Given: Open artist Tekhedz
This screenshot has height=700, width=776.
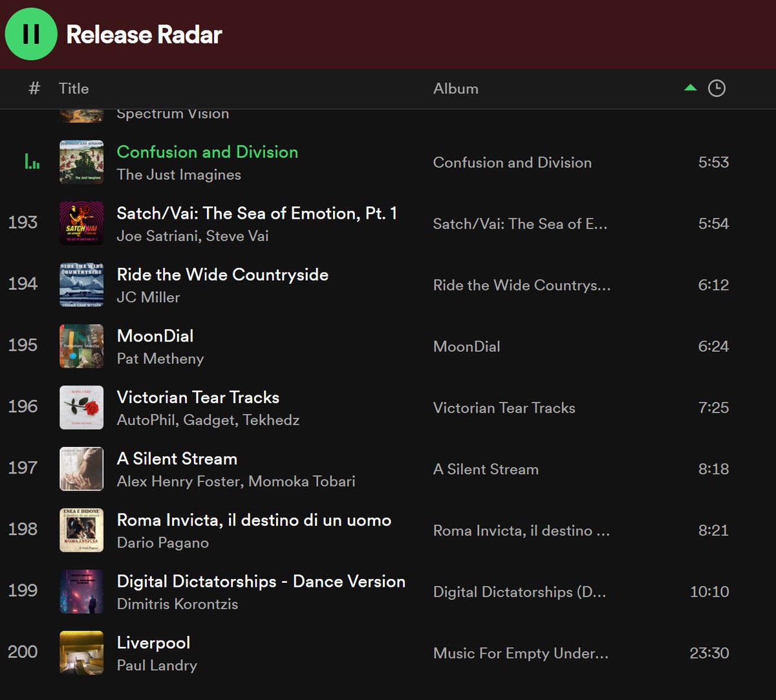Looking at the screenshot, I should (272, 421).
